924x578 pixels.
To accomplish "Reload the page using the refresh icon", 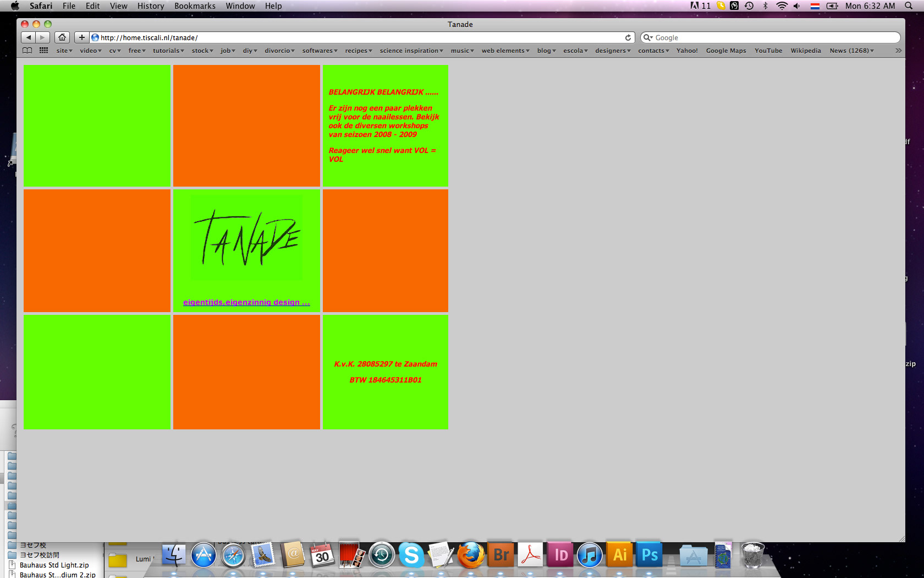I will (628, 37).
